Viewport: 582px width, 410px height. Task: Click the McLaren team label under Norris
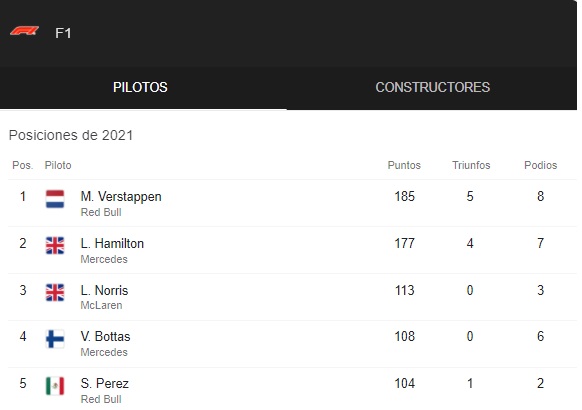pyautogui.click(x=101, y=305)
